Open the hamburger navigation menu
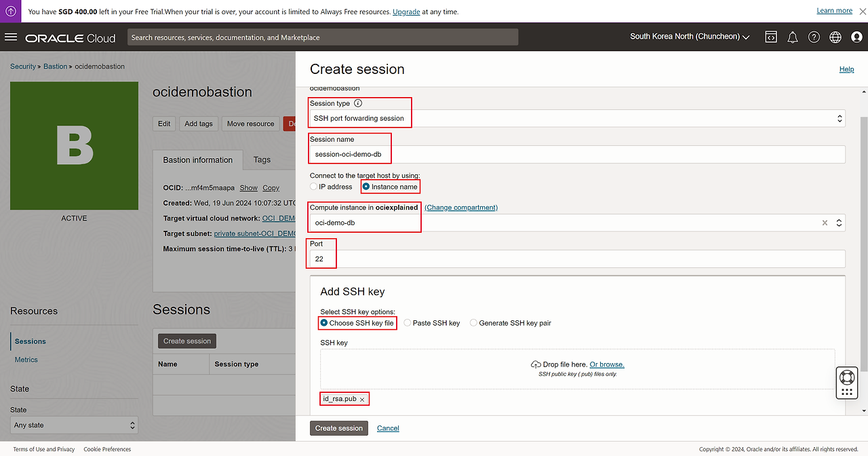The height and width of the screenshot is (456, 868). (x=11, y=37)
